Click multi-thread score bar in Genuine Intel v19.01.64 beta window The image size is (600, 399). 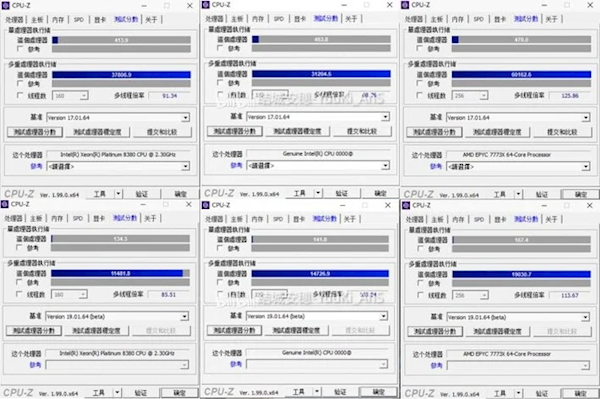point(320,274)
